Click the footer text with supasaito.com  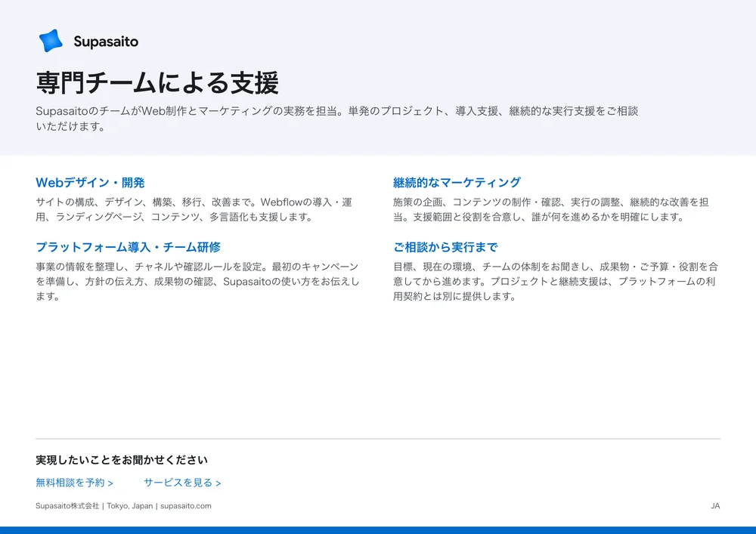point(123,505)
